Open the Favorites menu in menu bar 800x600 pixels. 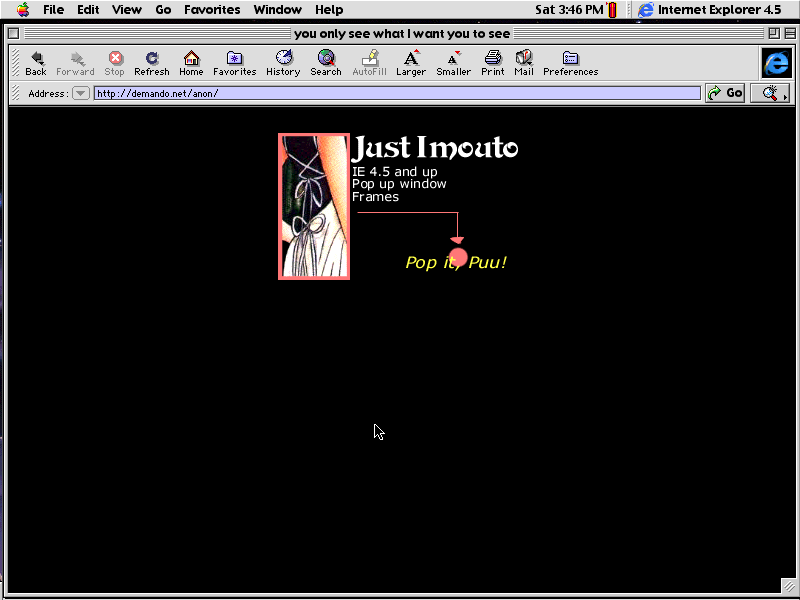click(x=212, y=10)
